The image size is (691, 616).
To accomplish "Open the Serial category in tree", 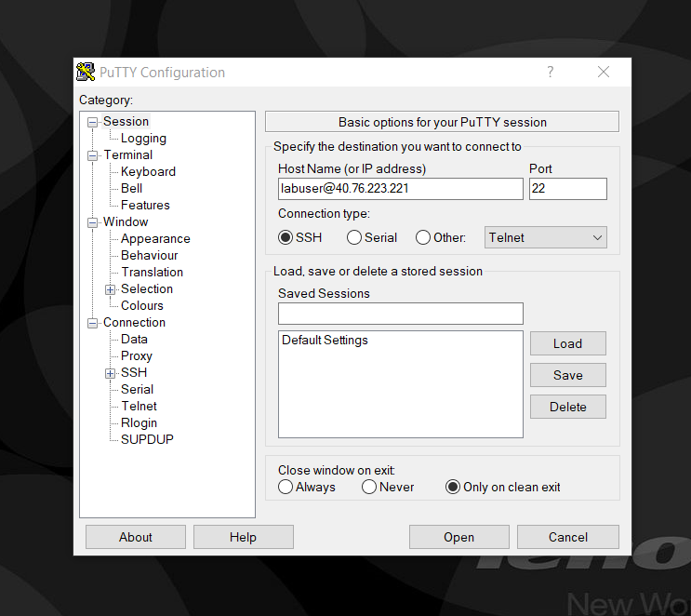I will pos(137,389).
